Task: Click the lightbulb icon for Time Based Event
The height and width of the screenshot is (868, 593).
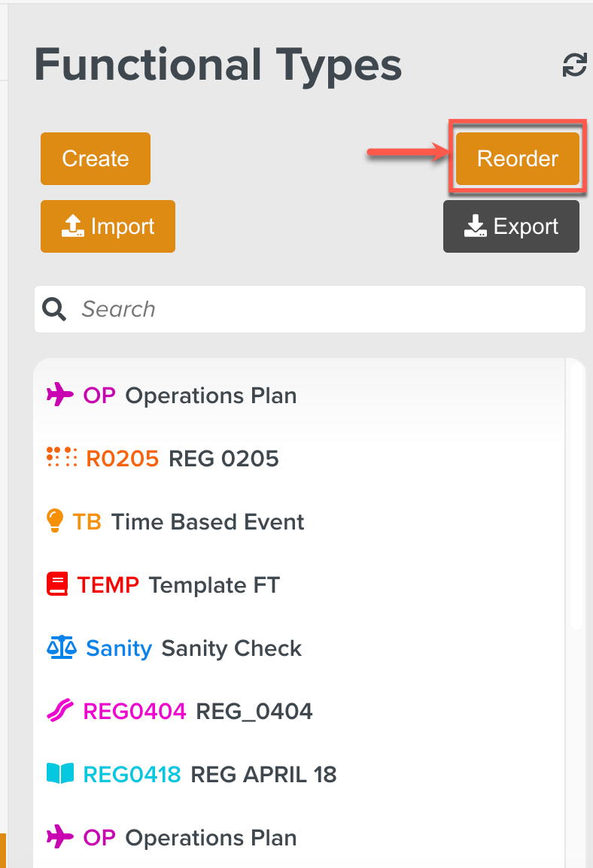Action: click(x=57, y=521)
